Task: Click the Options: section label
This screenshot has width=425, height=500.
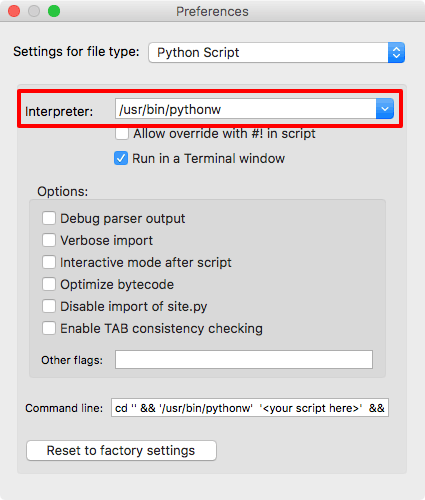Action: coord(63,192)
